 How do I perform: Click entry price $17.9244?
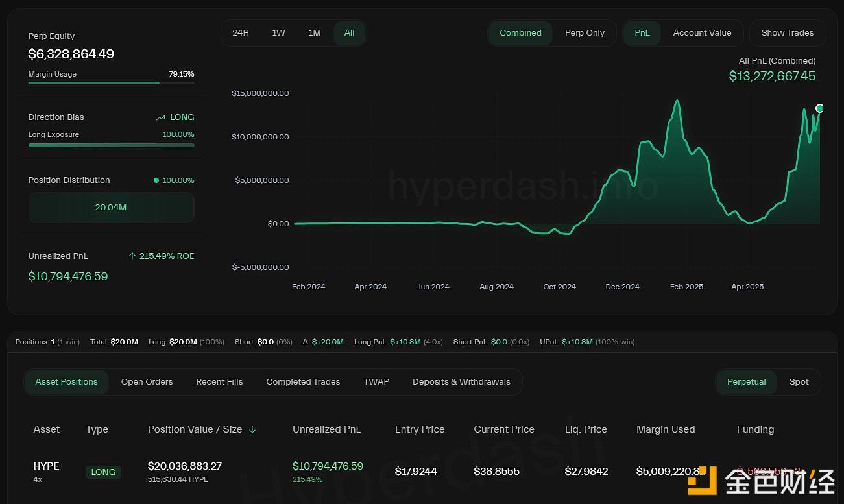tap(416, 472)
